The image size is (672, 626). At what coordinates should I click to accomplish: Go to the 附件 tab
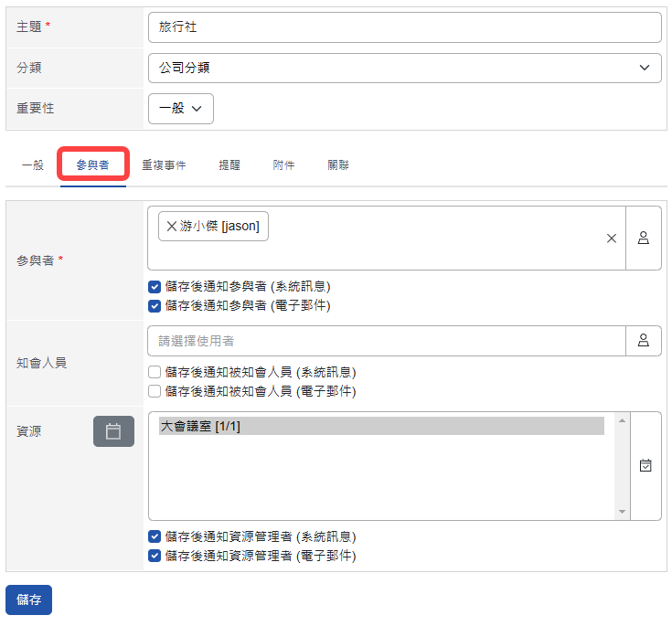[283, 165]
